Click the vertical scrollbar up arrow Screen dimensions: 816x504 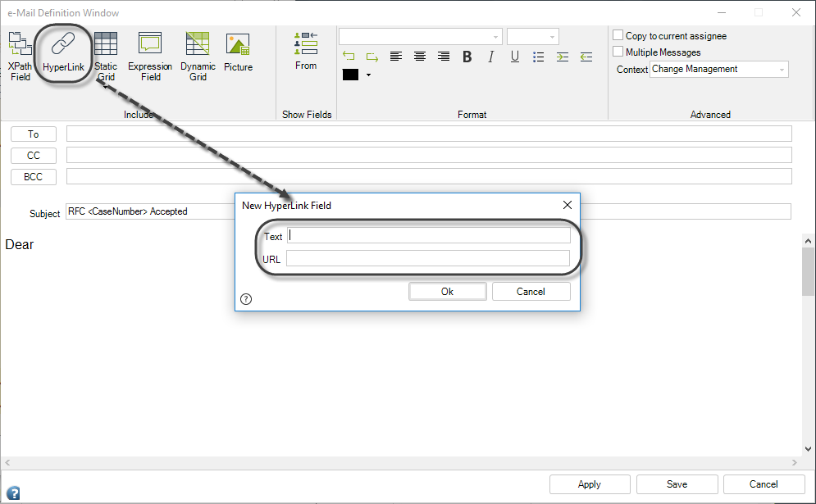click(808, 241)
